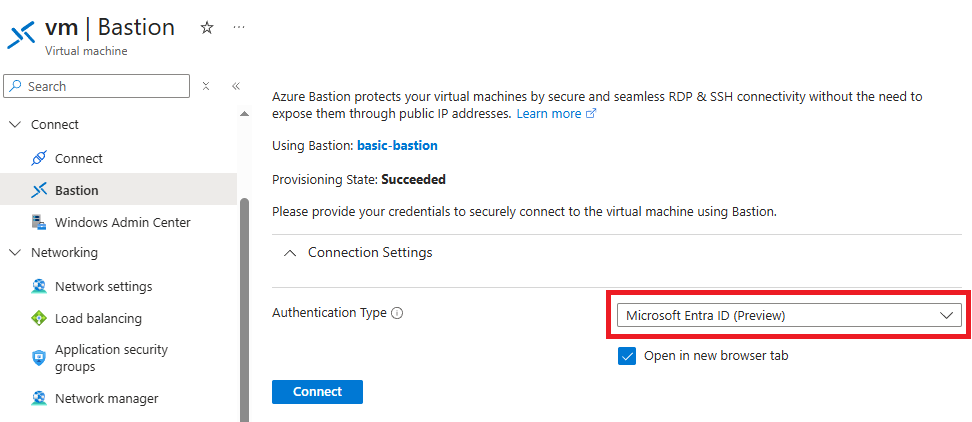Select Bastion in the sidebar menu

(118, 190)
